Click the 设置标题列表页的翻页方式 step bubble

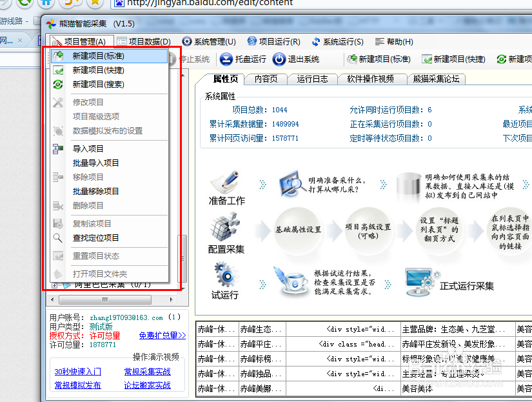click(439, 230)
